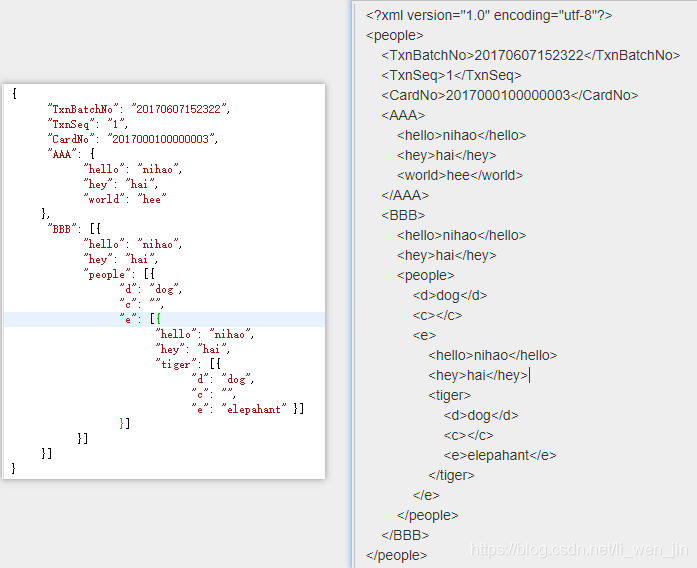Click the green closing brace }] line

124,424
